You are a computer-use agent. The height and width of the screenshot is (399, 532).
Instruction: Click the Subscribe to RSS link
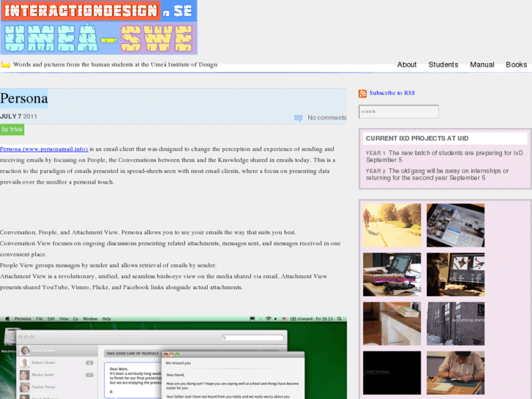[392, 93]
